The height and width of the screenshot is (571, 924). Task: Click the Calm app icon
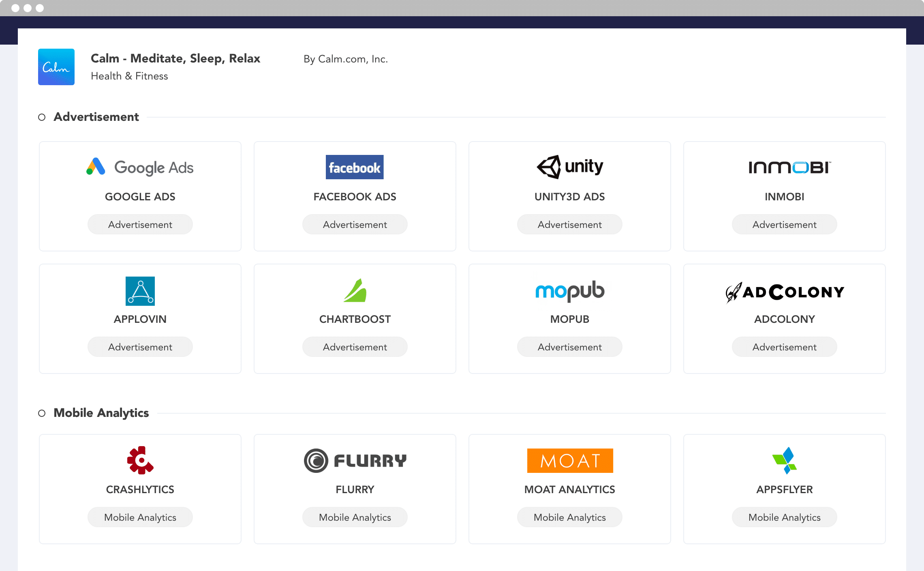point(56,67)
